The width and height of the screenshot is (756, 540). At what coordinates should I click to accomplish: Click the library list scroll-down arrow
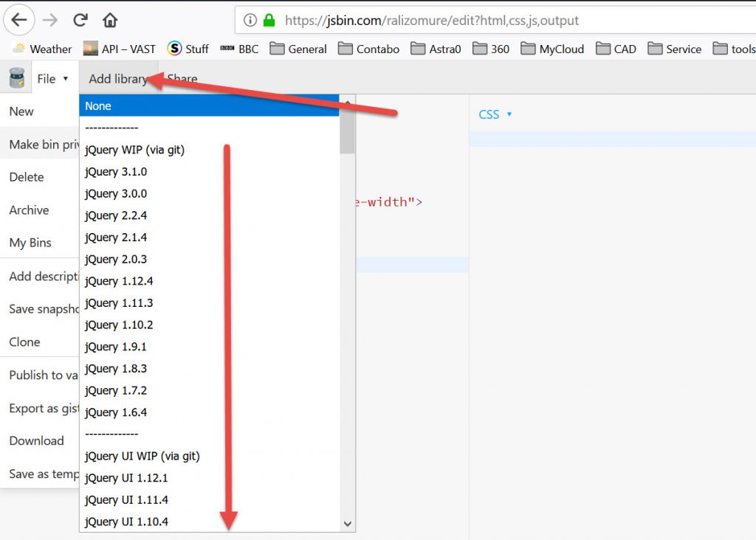click(x=348, y=524)
